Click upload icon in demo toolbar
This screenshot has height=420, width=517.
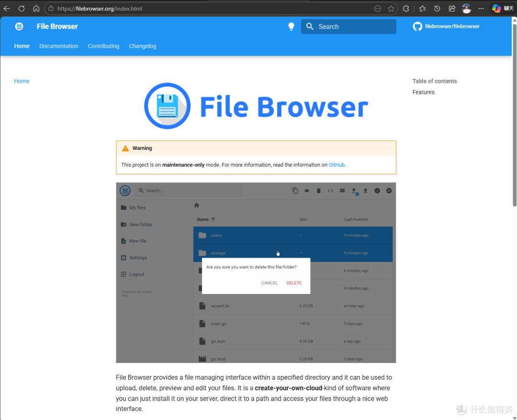365,191
